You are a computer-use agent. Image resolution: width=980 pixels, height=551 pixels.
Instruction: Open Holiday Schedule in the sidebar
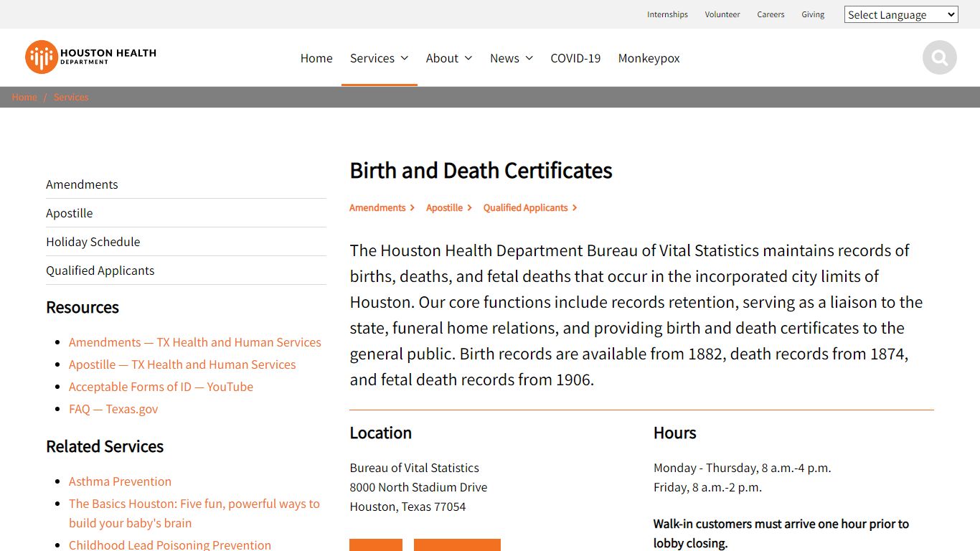click(x=186, y=242)
